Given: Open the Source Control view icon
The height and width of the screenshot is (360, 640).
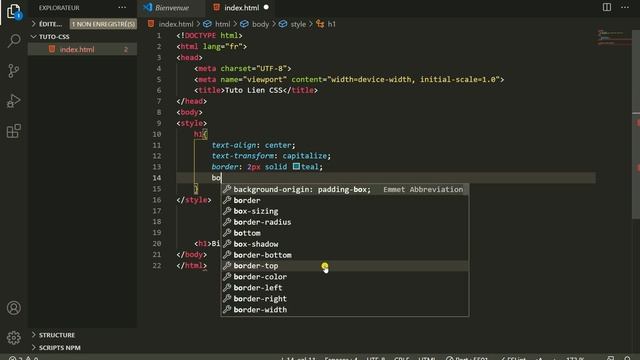Looking at the screenshot, I should click(13, 71).
